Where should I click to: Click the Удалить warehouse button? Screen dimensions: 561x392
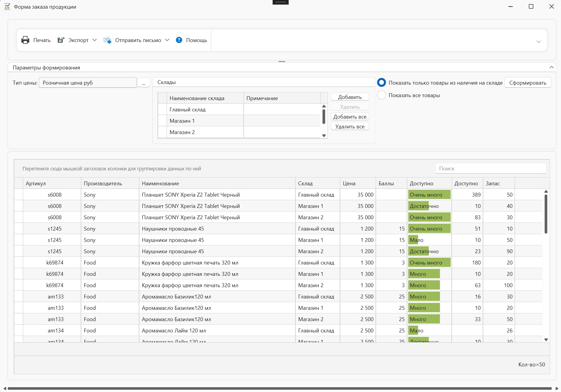350,107
